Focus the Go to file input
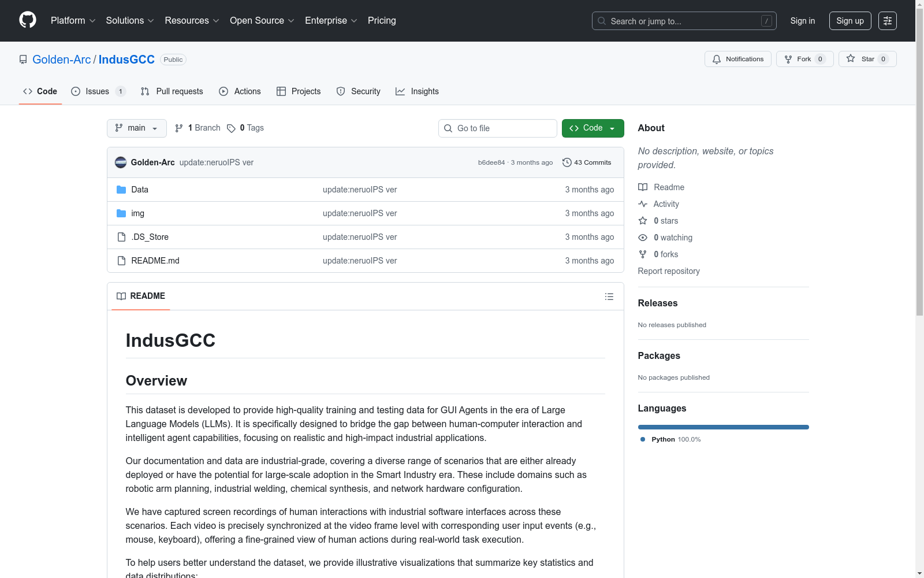The height and width of the screenshot is (578, 924). (498, 128)
